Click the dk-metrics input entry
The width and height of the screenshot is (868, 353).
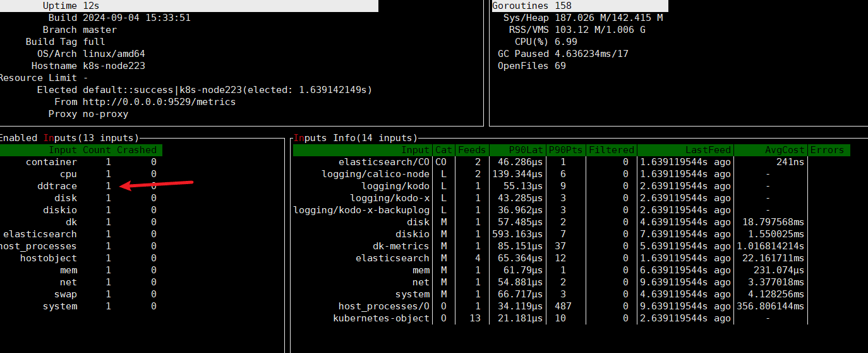click(x=401, y=246)
